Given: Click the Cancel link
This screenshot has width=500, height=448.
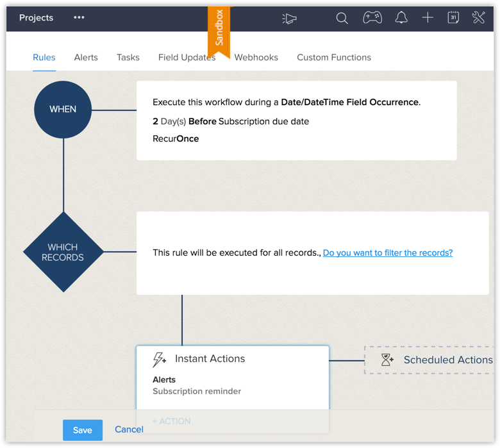Looking at the screenshot, I should coord(129,429).
